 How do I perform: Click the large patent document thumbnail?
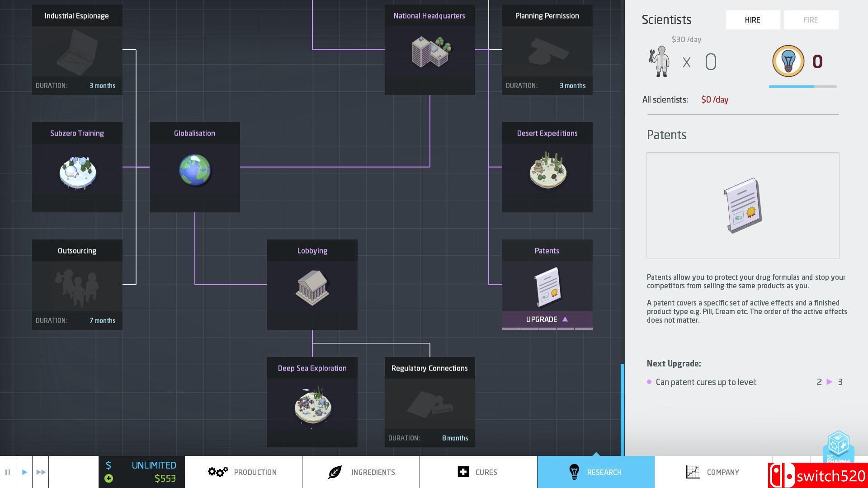click(743, 206)
